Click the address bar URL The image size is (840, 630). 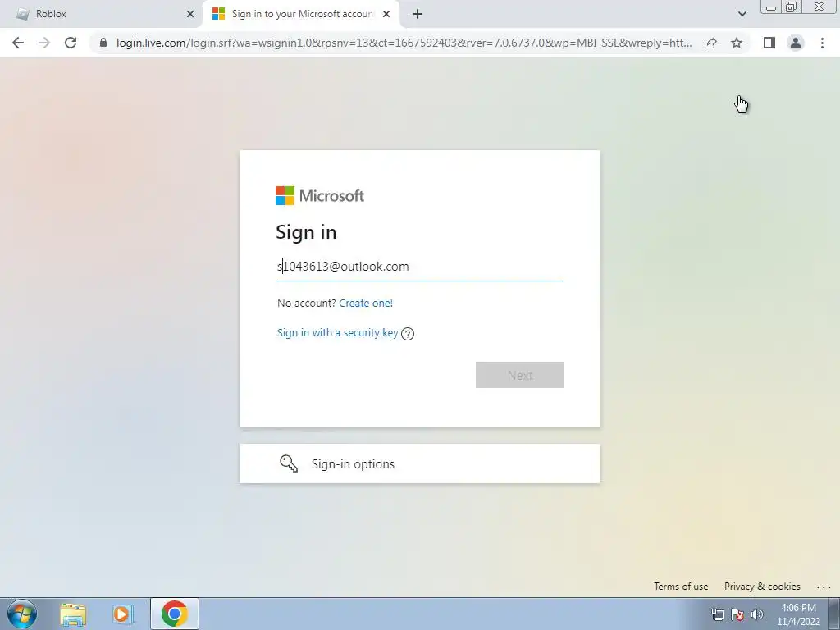click(404, 43)
